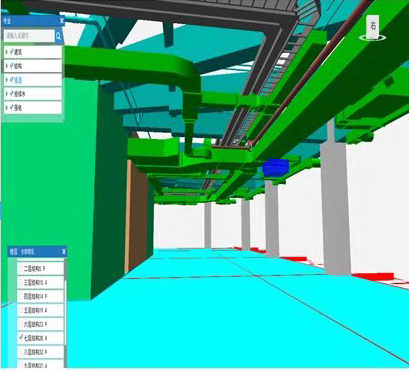This screenshot has height=371, width=409.
Task: Uncheck the 结构 discipline checkbox
Action: (12, 66)
